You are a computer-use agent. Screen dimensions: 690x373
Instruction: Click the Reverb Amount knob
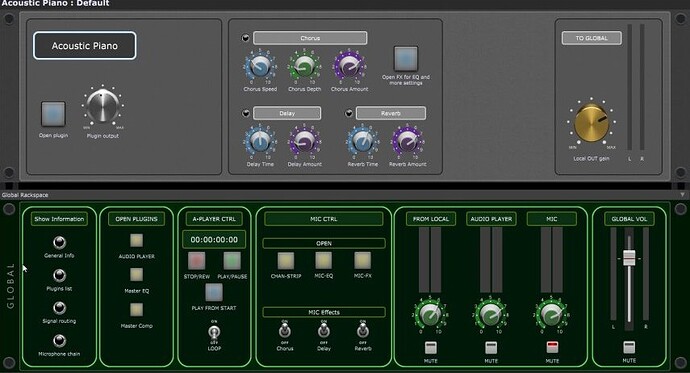(x=407, y=142)
